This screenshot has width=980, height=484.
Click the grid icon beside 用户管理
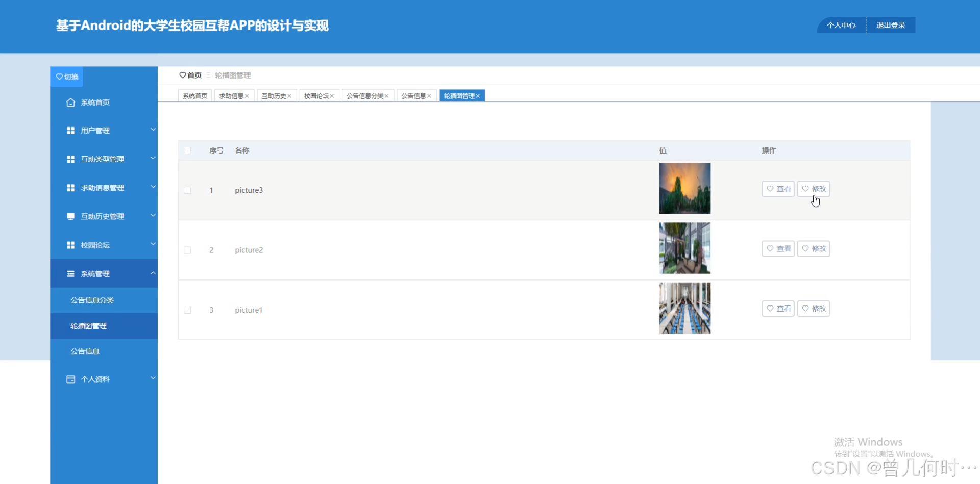[70, 131]
